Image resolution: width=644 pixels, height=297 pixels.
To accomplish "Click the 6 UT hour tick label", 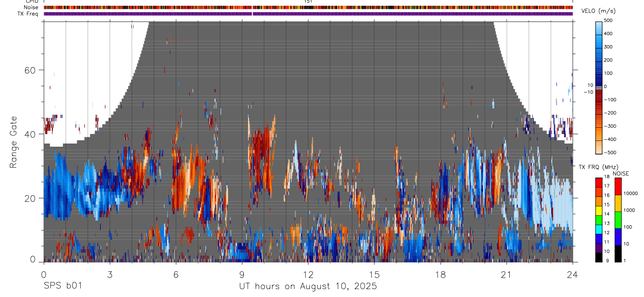I will coord(176,274).
